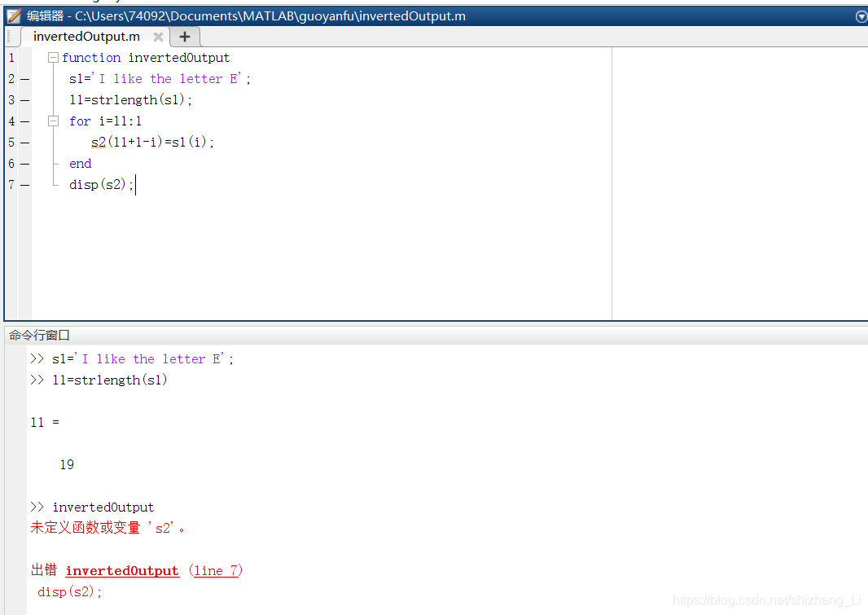Set breakpoint dash on line 2
The image size is (868, 615).
[25, 79]
